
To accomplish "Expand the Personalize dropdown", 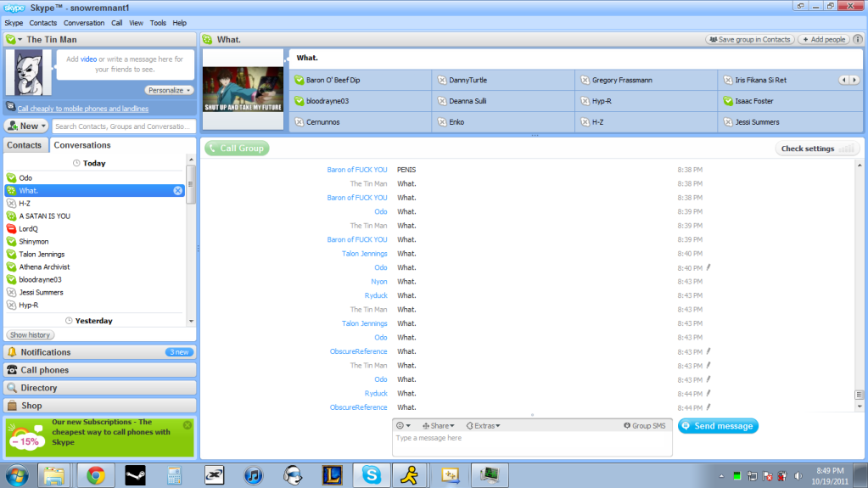I will [170, 90].
